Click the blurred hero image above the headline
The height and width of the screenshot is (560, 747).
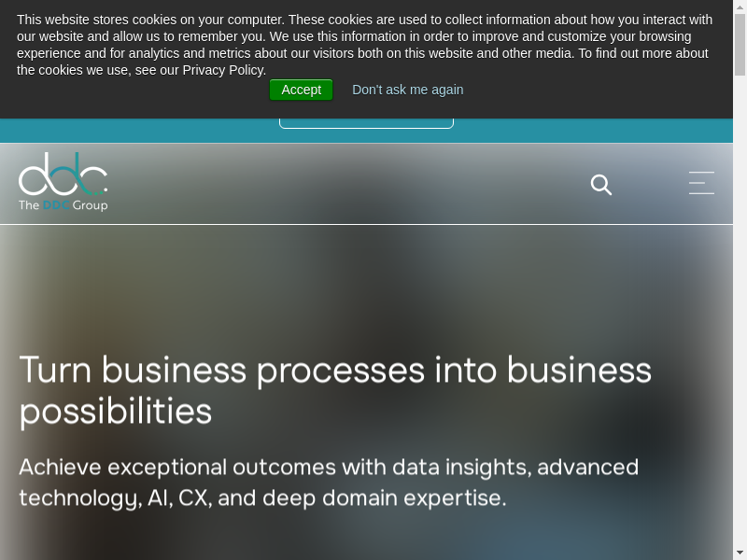point(373,280)
